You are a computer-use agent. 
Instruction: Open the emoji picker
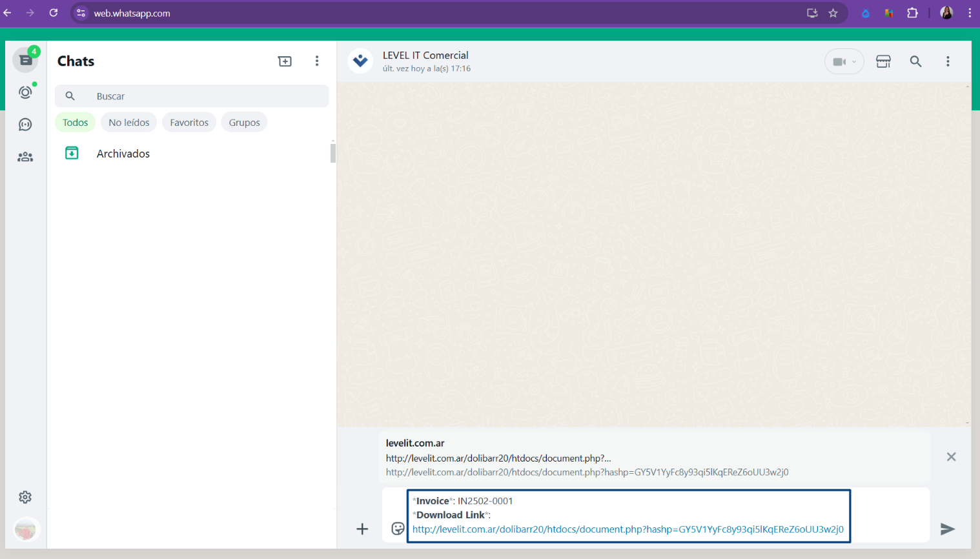(x=398, y=529)
